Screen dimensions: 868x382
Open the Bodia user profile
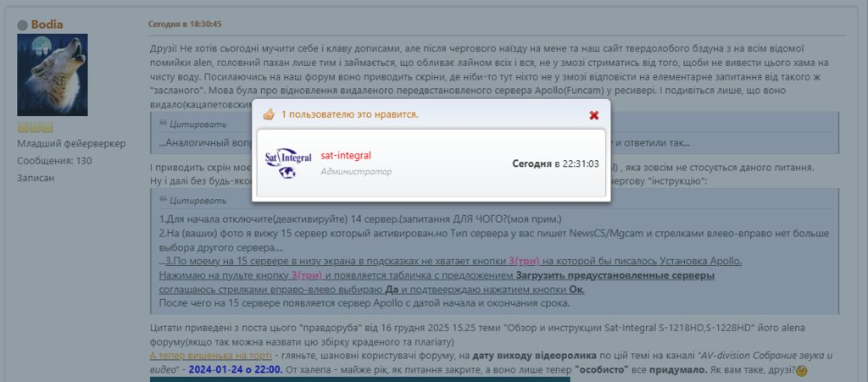coord(47,25)
